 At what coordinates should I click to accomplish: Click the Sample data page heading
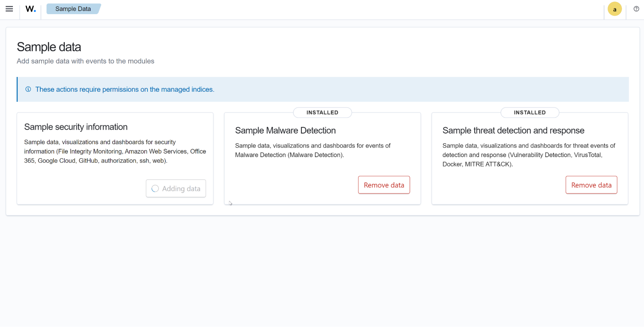(x=49, y=47)
